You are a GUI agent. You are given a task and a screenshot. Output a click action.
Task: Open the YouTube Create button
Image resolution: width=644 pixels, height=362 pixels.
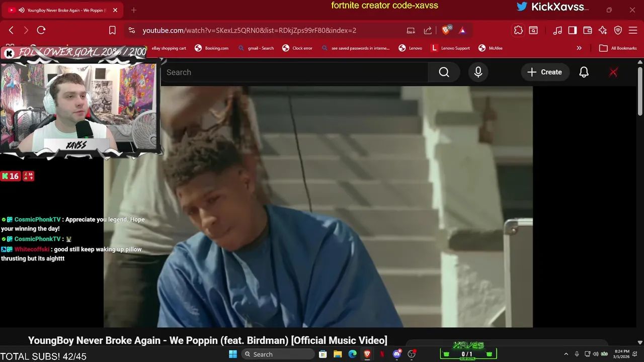point(544,72)
